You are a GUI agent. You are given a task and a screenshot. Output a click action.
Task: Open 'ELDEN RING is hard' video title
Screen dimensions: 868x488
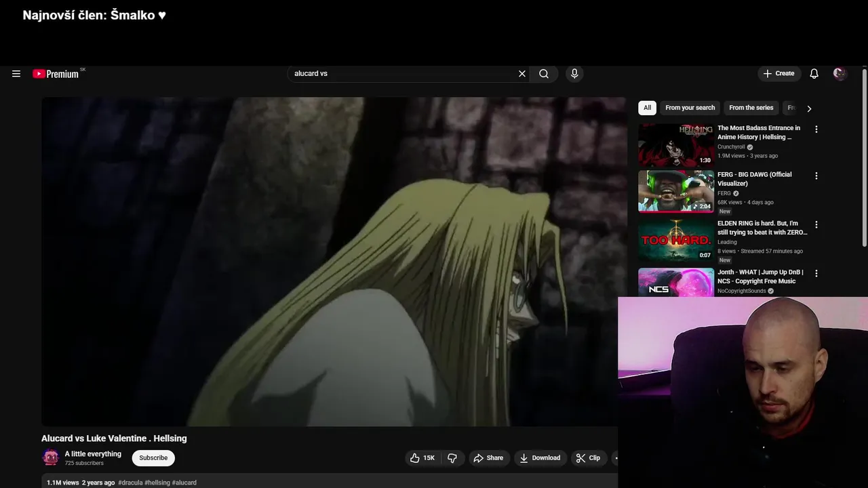point(762,228)
